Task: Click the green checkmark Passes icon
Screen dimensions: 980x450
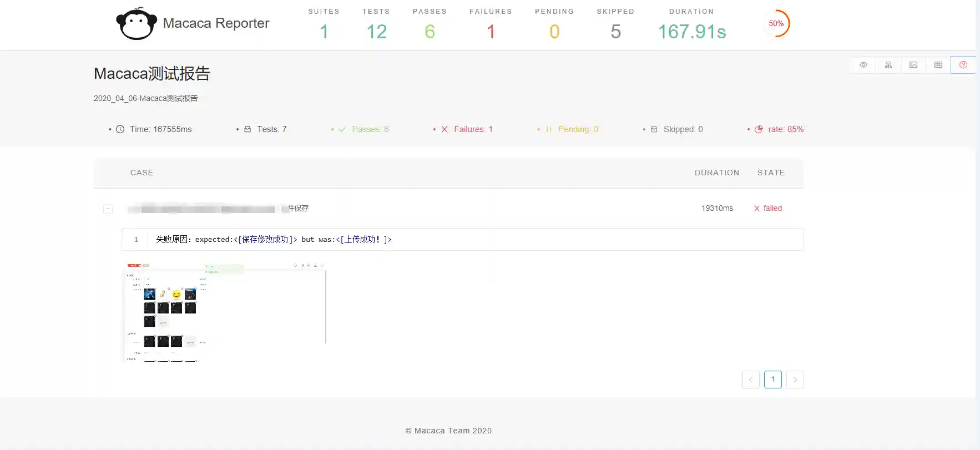Action: point(342,129)
